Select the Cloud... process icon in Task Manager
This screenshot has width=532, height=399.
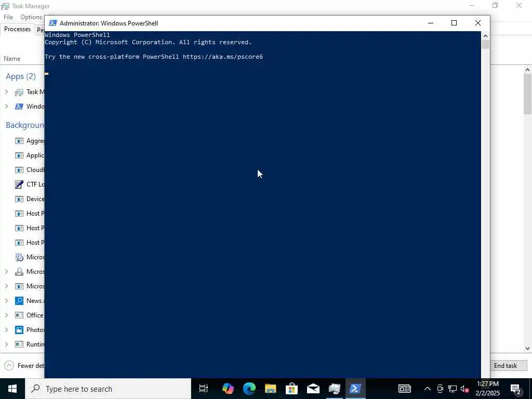(x=19, y=170)
